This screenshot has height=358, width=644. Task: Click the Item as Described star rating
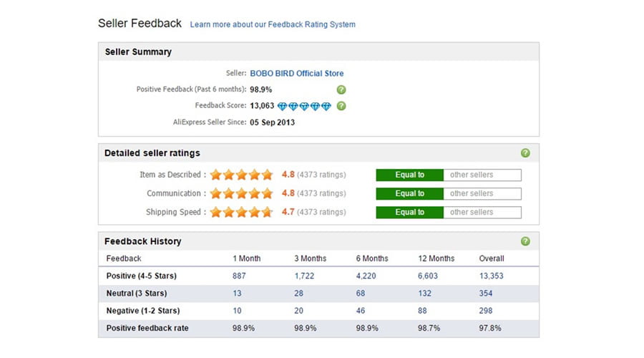point(241,175)
